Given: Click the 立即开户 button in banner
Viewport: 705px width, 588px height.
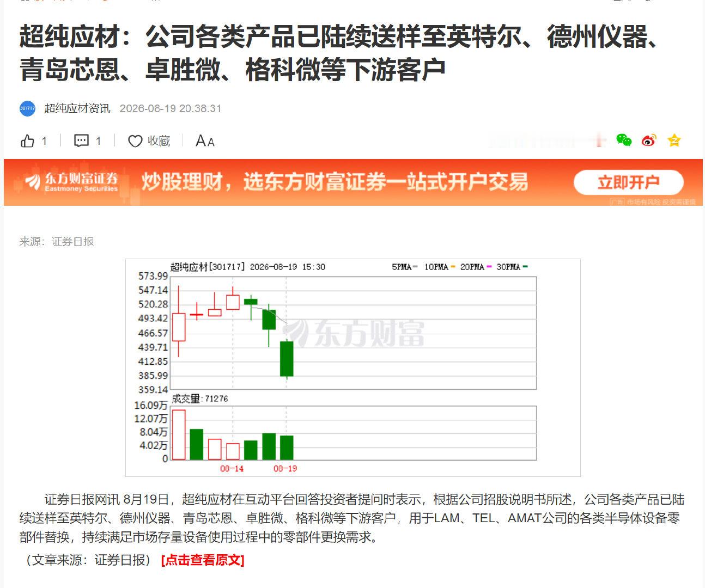Looking at the screenshot, I should click(x=628, y=182).
